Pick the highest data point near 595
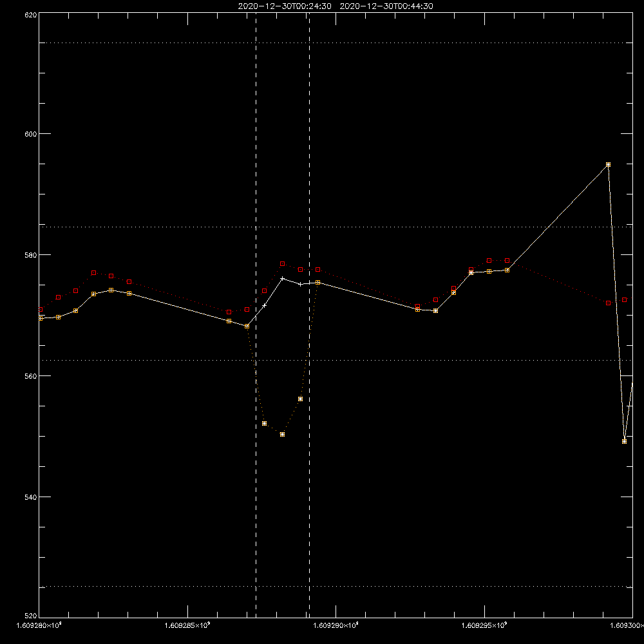Screen dimensions: 644x644 point(609,165)
